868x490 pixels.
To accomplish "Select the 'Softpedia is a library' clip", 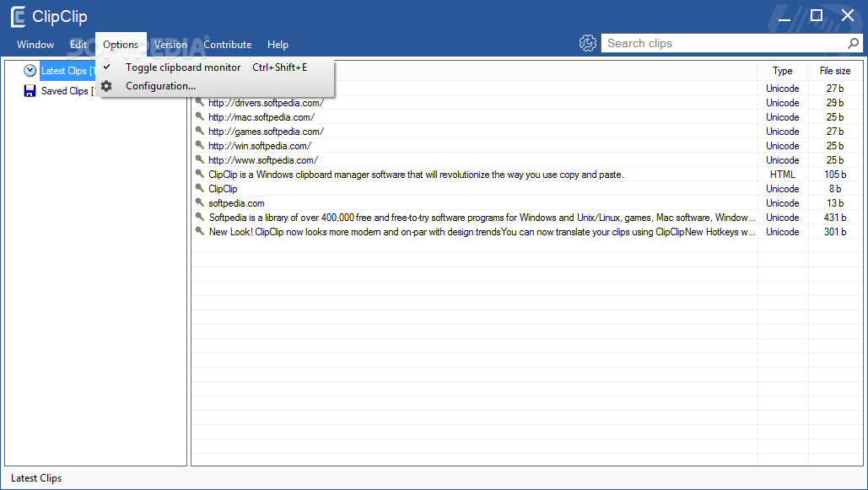I will 483,218.
